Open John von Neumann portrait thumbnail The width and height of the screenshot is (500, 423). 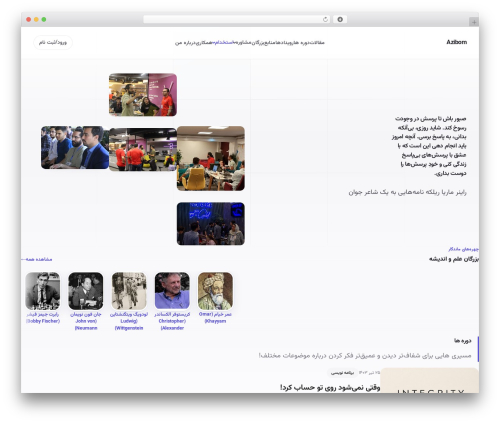click(86, 291)
